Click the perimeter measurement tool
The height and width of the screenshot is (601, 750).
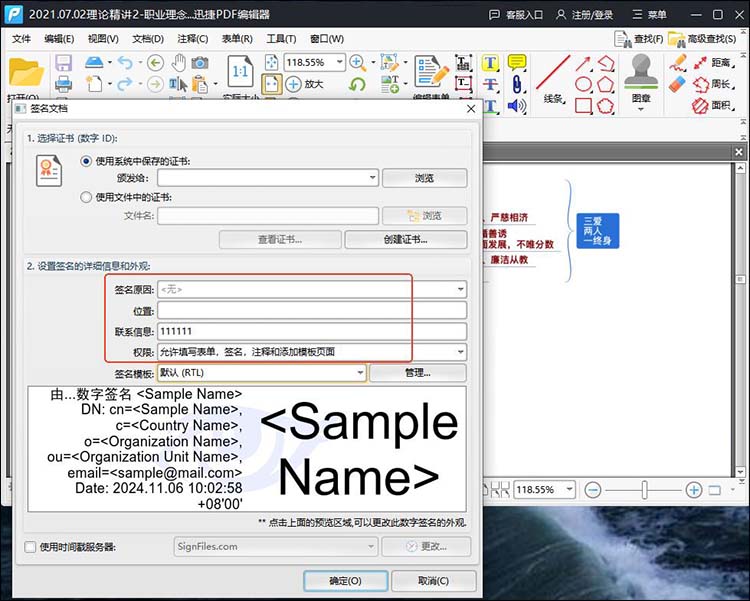(x=714, y=84)
